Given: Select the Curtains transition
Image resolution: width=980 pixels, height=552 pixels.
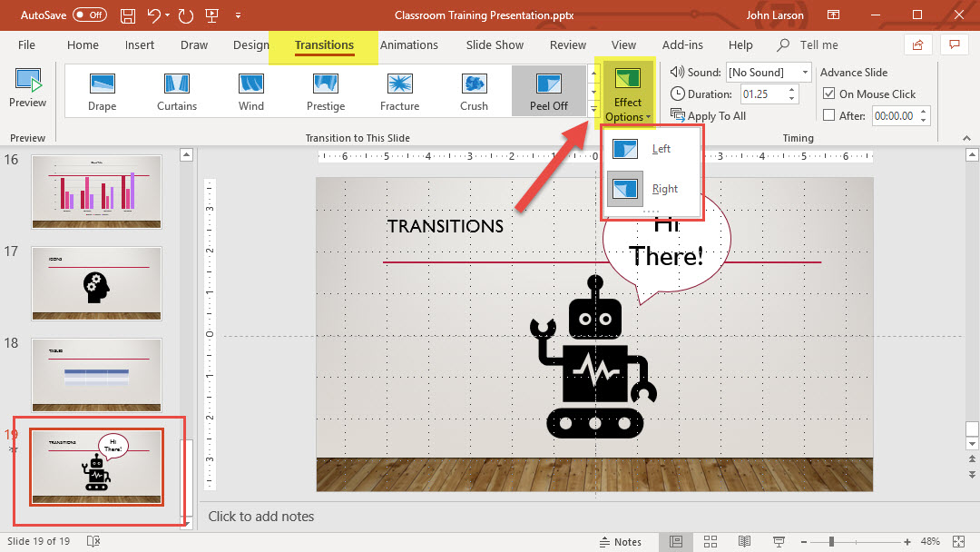Looking at the screenshot, I should [x=176, y=92].
